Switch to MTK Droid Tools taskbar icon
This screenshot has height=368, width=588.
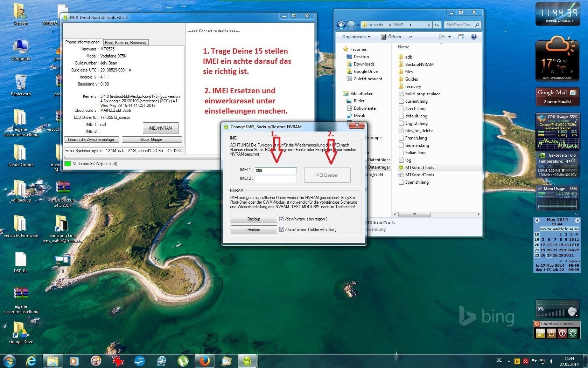(x=247, y=361)
